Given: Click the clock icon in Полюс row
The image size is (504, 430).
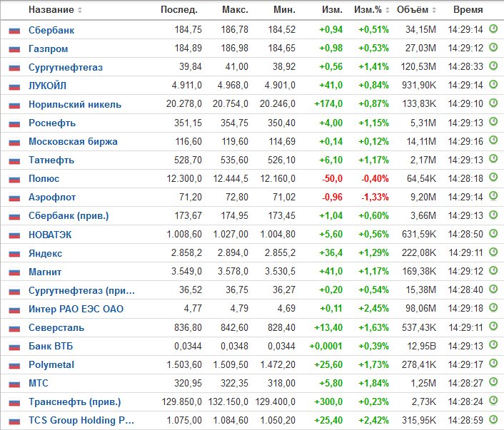Looking at the screenshot, I should point(493,178).
